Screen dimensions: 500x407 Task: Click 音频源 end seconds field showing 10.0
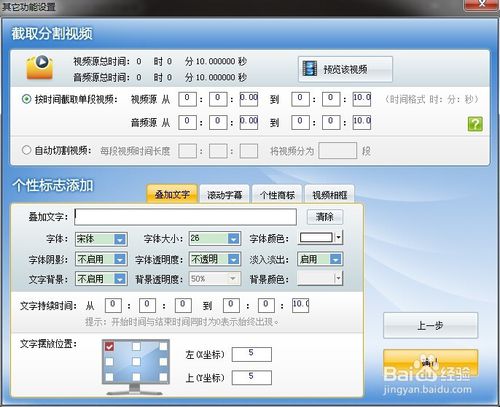click(362, 122)
